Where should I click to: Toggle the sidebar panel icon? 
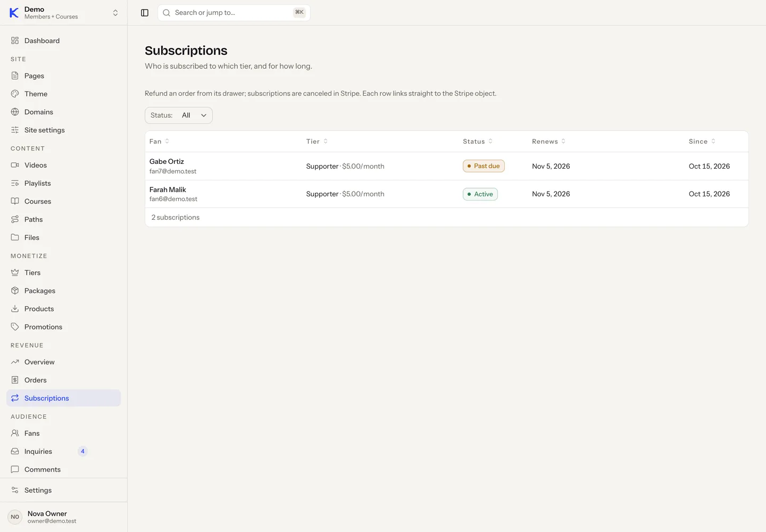point(145,13)
